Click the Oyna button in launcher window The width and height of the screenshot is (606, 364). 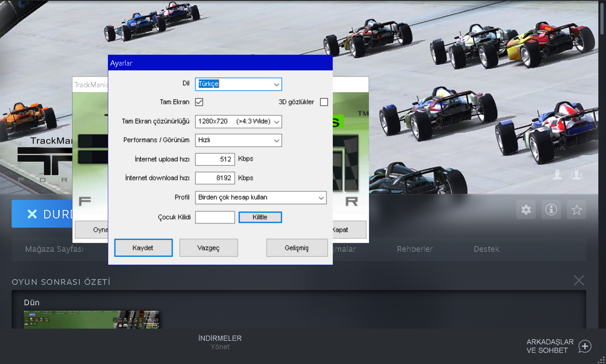click(91, 230)
